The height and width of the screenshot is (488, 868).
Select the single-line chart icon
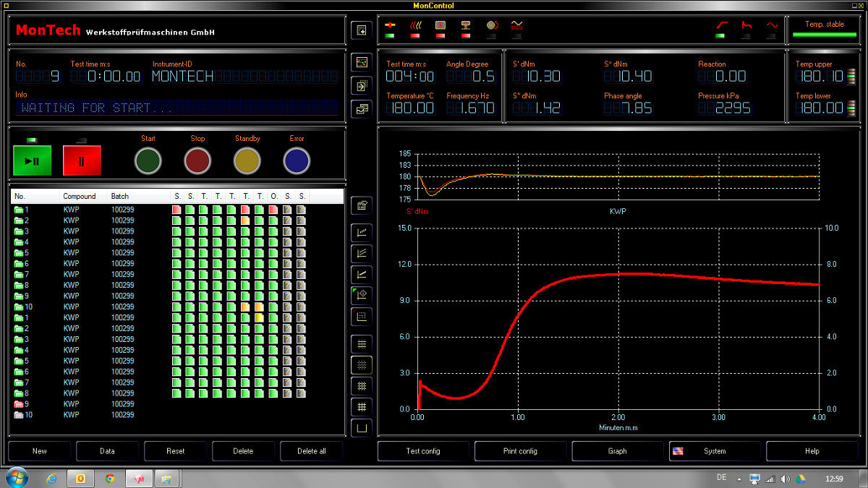click(x=361, y=275)
